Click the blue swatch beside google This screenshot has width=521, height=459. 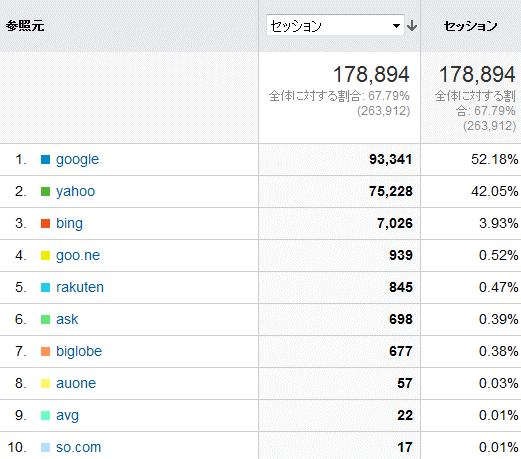[45, 160]
